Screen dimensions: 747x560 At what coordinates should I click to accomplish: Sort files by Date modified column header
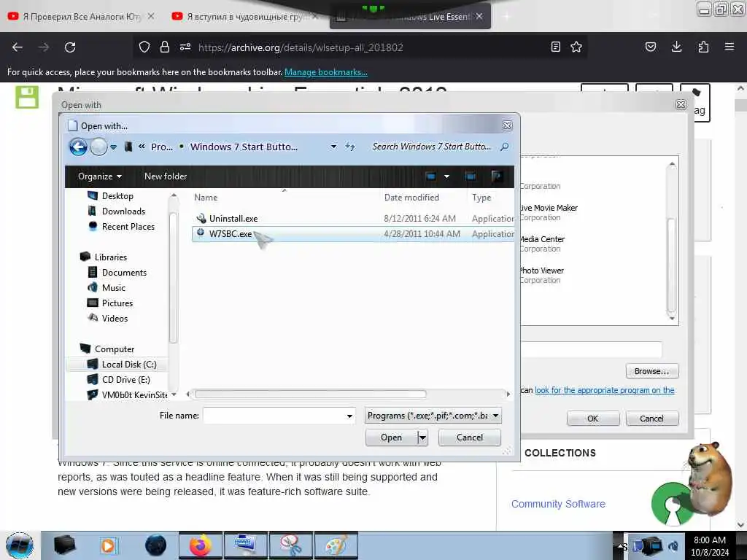coord(411,197)
